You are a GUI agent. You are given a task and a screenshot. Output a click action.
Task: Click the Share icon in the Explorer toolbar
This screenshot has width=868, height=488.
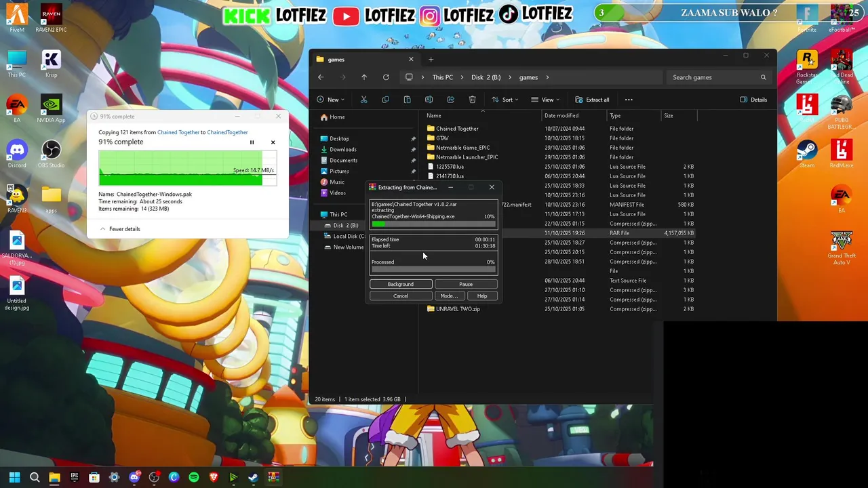tap(450, 100)
